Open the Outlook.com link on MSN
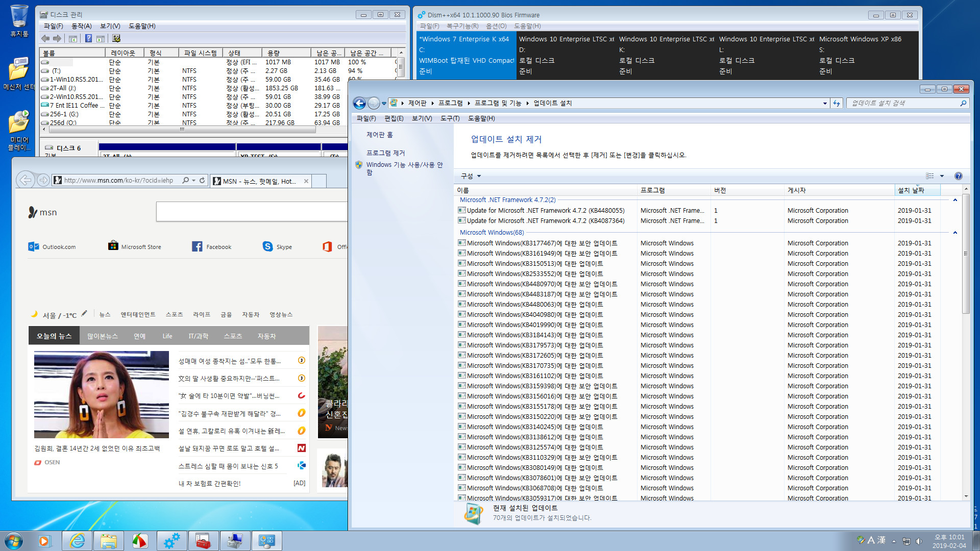 pyautogui.click(x=52, y=247)
